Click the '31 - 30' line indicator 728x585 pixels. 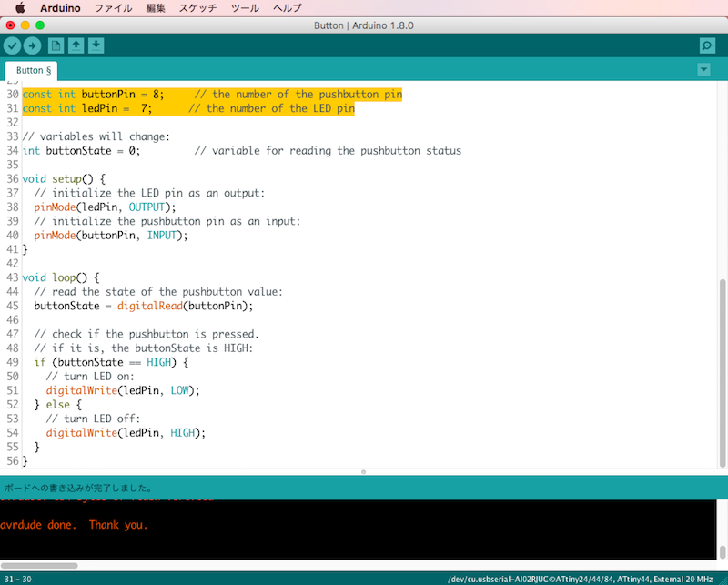18,579
